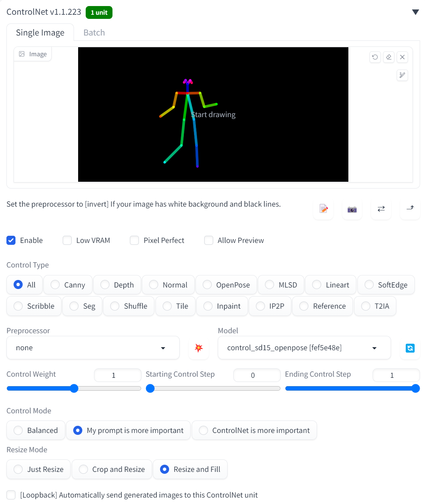Toggle the Loopback auto-send checkbox
The image size is (425, 504).
[x=11, y=495]
